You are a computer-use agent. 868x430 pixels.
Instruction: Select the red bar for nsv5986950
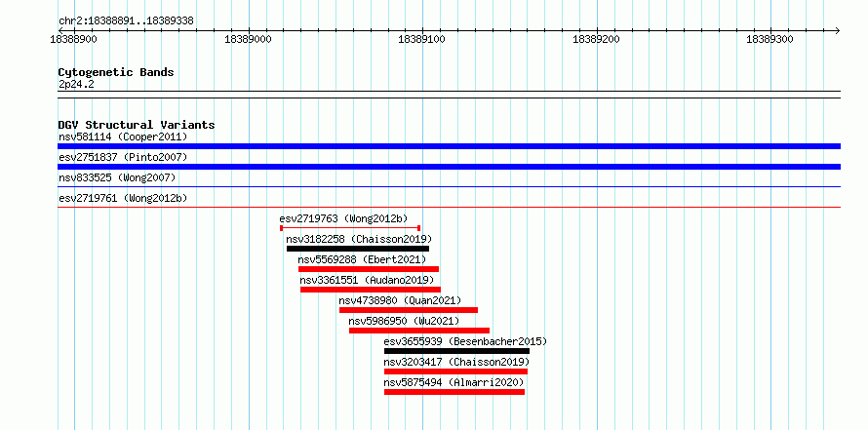419,331
